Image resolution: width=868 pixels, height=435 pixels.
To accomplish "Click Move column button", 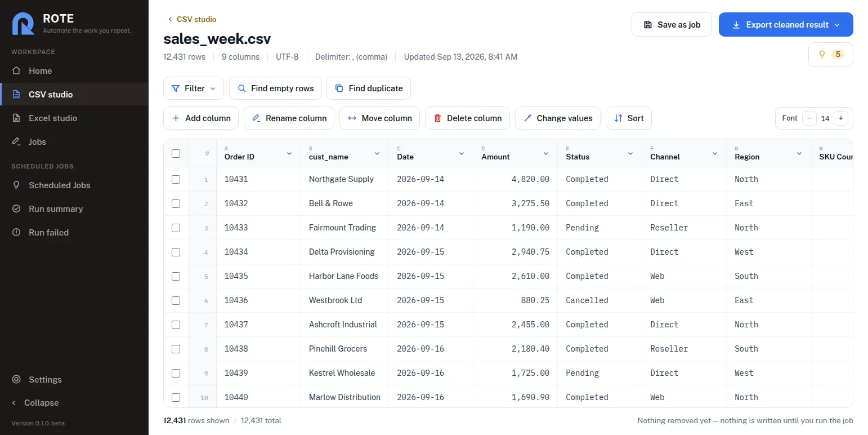I will tap(380, 118).
